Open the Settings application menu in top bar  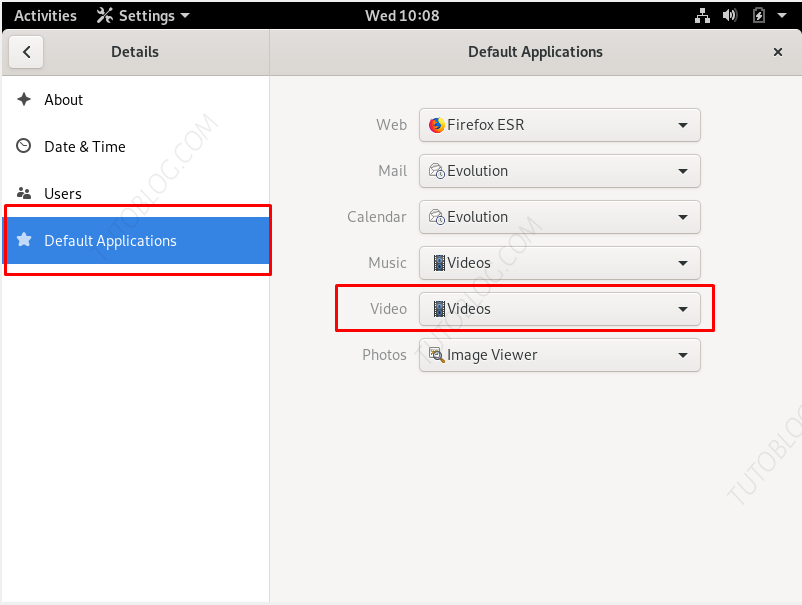[143, 15]
